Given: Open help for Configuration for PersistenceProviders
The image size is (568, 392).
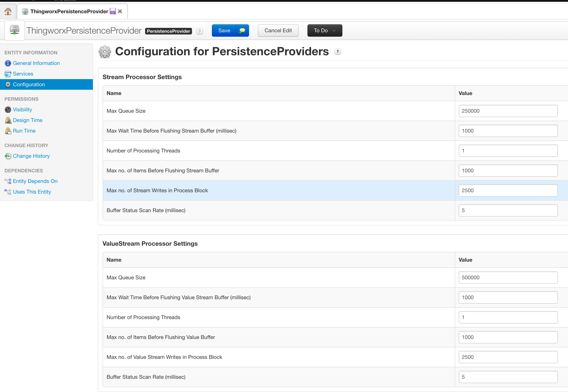Looking at the screenshot, I should [338, 52].
